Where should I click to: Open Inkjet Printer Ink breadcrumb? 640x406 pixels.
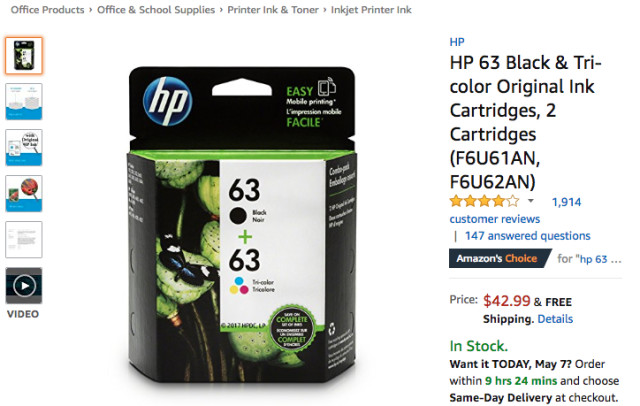[x=371, y=10]
